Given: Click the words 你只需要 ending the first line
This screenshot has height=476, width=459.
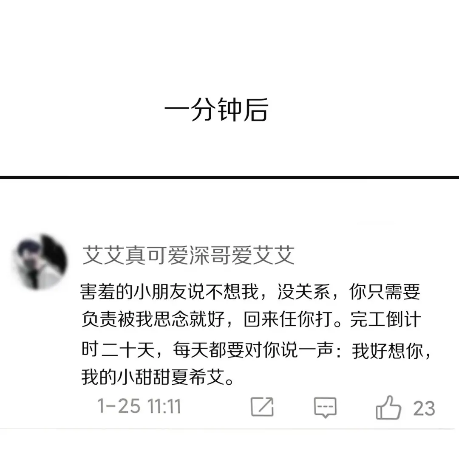Looking at the screenshot, I should coord(385,292).
